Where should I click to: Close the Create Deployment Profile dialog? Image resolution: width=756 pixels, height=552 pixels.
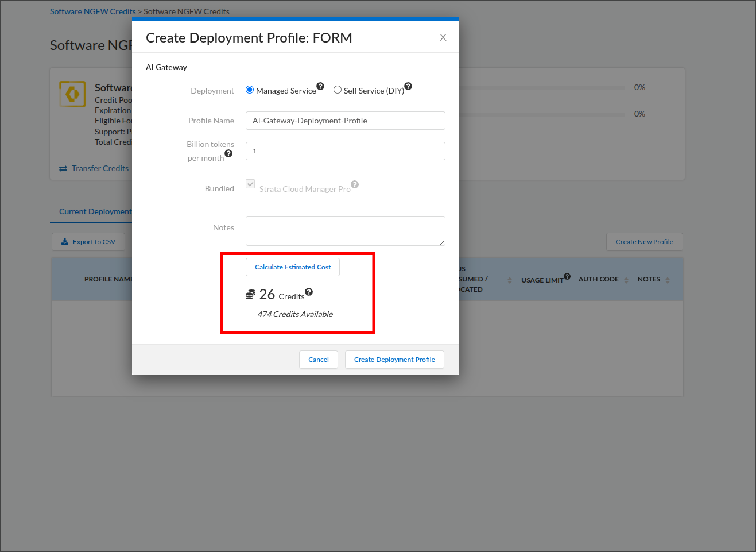(x=443, y=37)
